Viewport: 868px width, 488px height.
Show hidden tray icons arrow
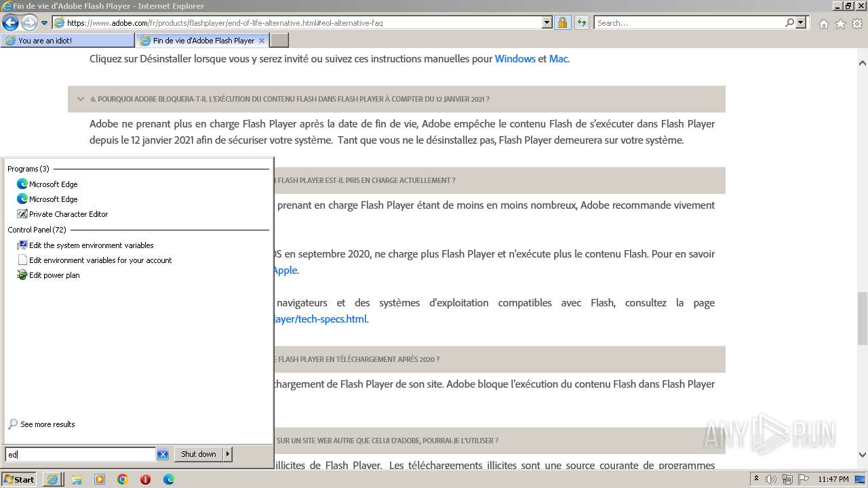[756, 479]
